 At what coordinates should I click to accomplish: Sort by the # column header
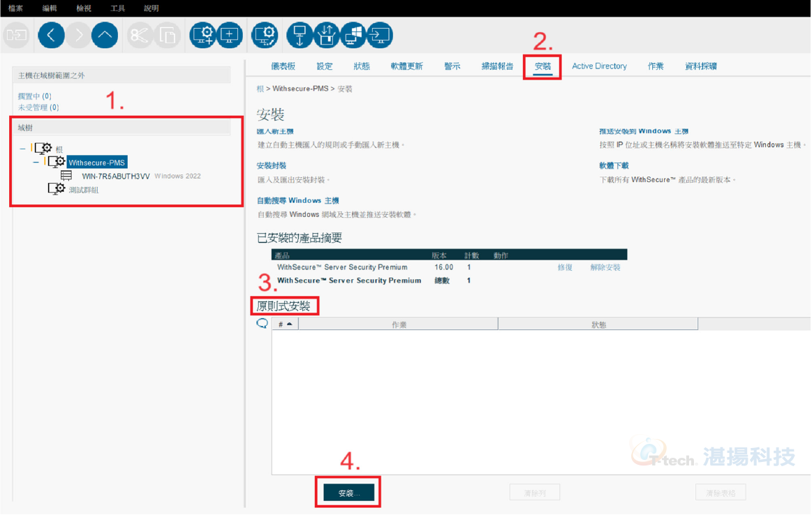coord(286,324)
